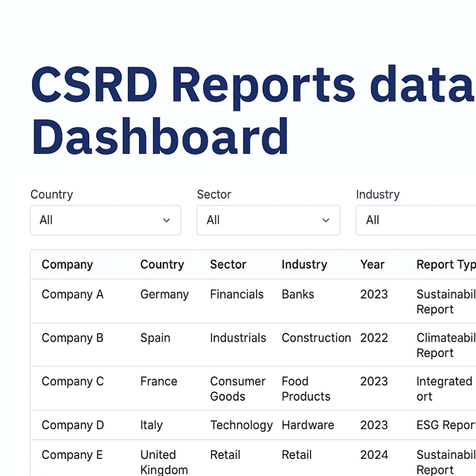The width and height of the screenshot is (476, 476).
Task: Click the Country table column header
Action: click(x=161, y=264)
